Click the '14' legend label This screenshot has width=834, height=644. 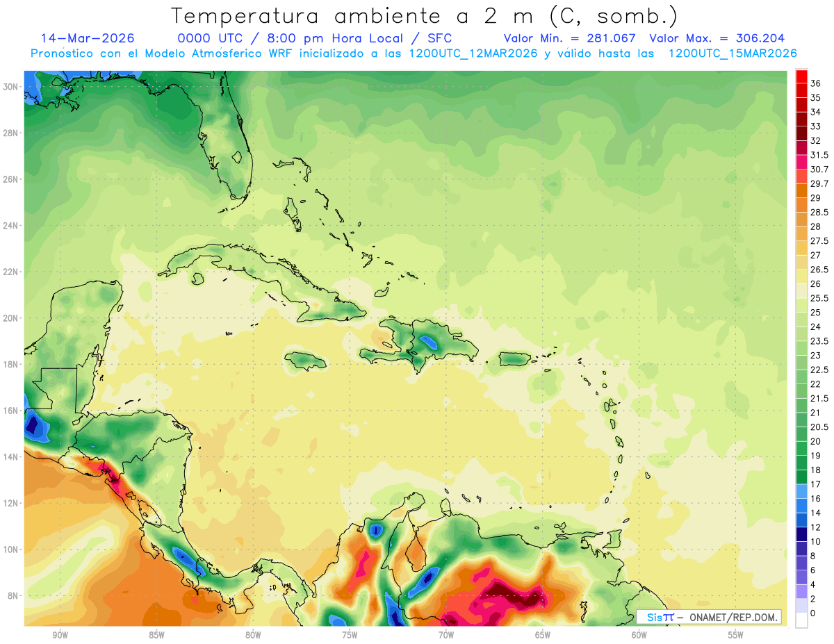pos(816,513)
